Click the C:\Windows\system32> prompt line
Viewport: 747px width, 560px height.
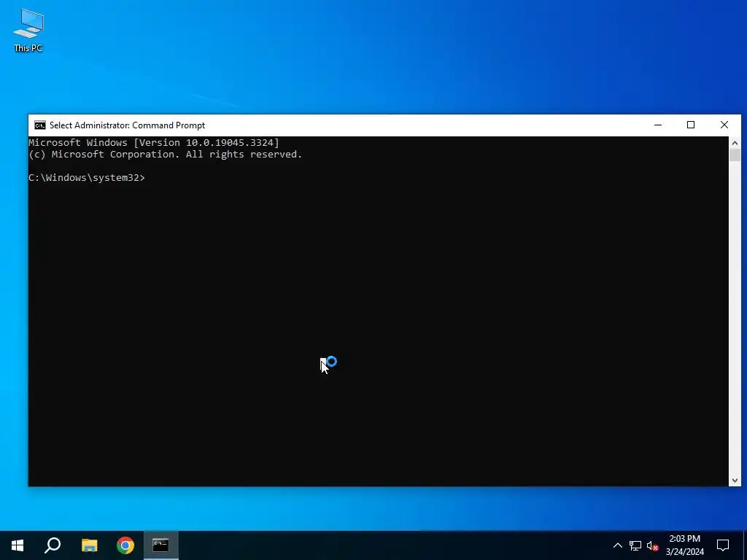tap(87, 178)
